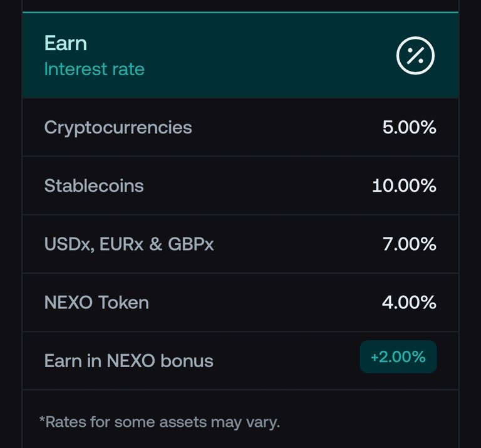Screen dimensions: 481x448
Task: Click GBPx in the fiat row
Action: [x=190, y=244]
